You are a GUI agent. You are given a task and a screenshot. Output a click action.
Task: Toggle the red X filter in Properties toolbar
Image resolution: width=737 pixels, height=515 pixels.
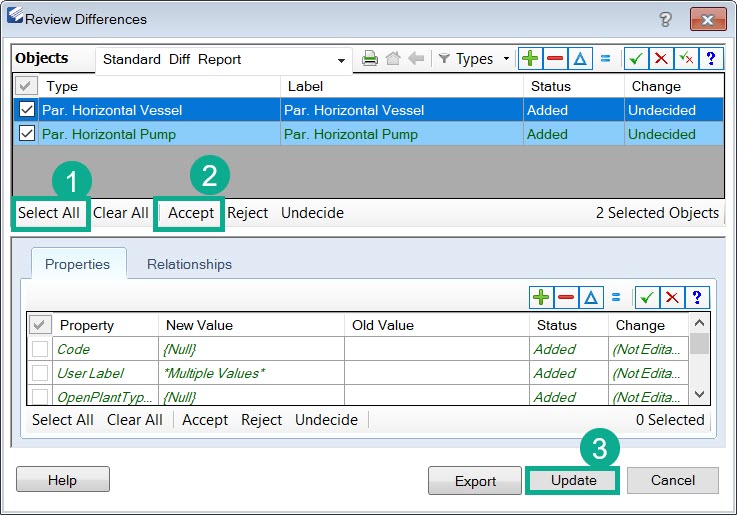[x=672, y=297]
